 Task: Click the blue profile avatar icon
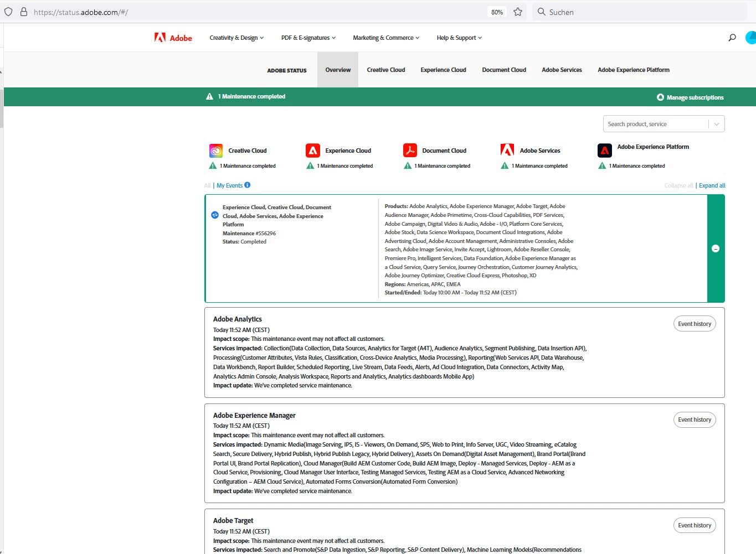(x=751, y=38)
